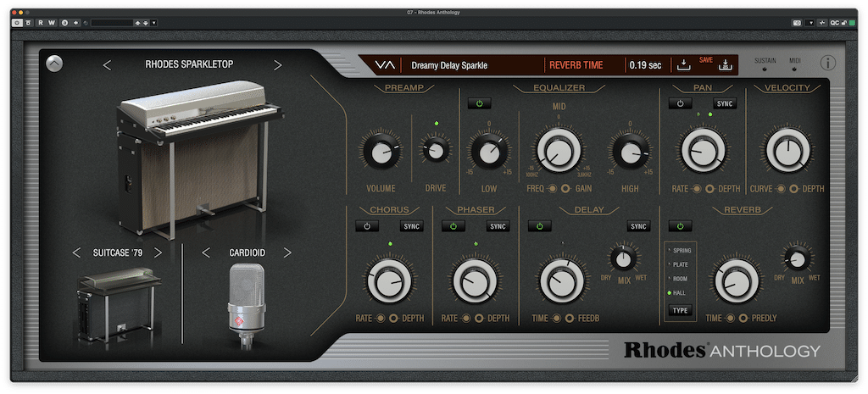The height and width of the screenshot is (394, 868).
Task: Choose PLATE reverb type
Action: (678, 264)
